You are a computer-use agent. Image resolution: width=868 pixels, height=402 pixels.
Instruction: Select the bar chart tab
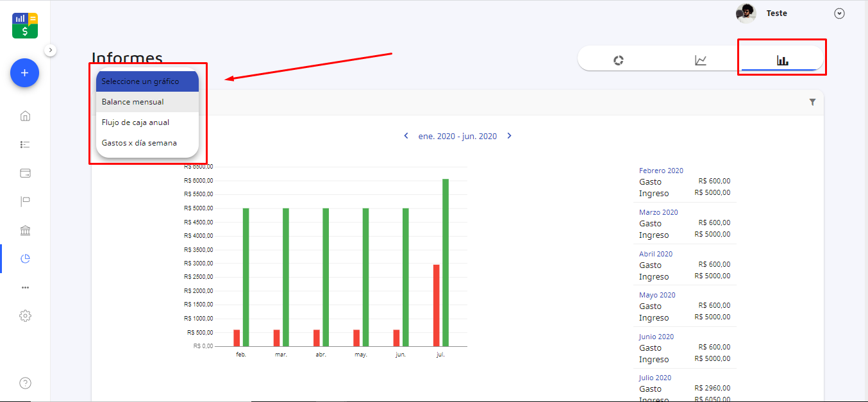tap(782, 60)
